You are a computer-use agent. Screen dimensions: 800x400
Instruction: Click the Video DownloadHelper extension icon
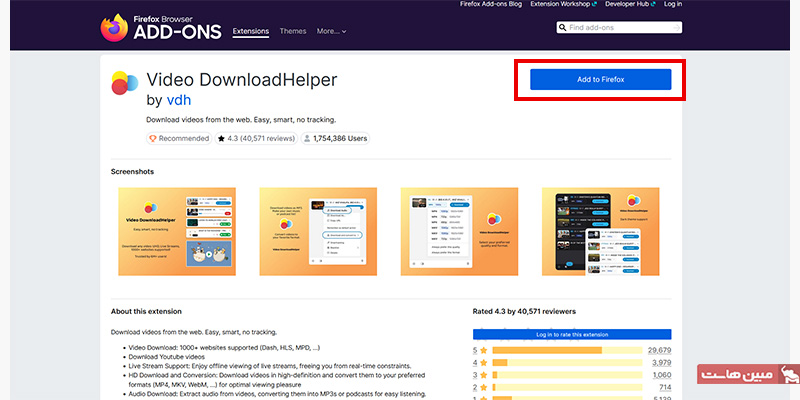click(124, 83)
